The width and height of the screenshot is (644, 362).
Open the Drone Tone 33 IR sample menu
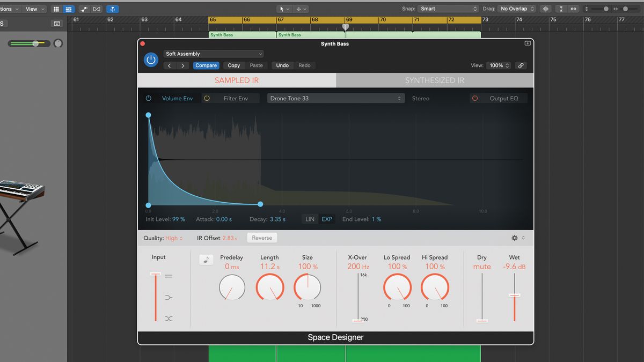[335, 98]
